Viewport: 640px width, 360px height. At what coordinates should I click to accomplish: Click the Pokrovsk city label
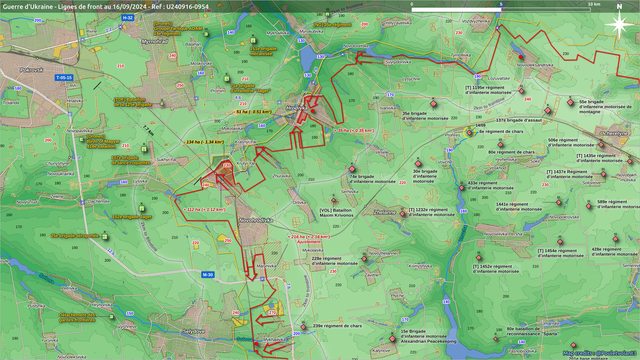31,70
